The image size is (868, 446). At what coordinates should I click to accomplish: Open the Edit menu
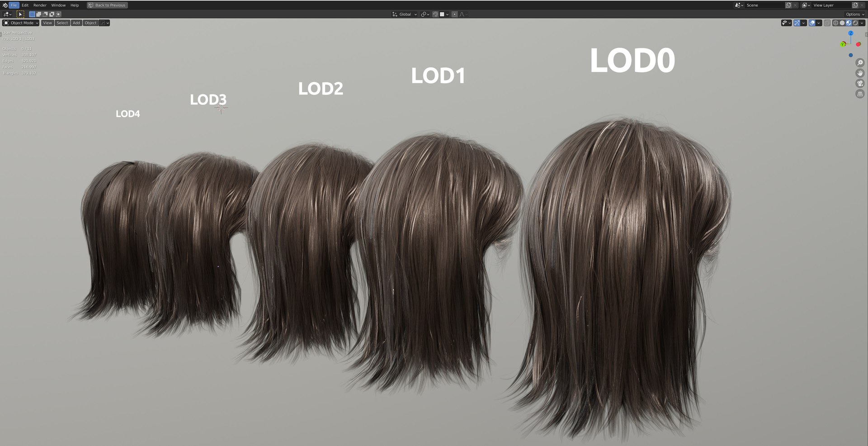(x=25, y=5)
